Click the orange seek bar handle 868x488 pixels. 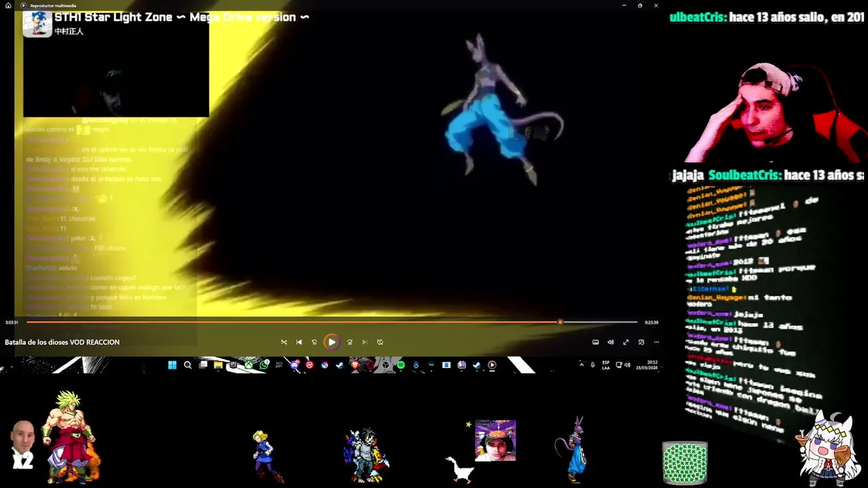[x=560, y=322]
